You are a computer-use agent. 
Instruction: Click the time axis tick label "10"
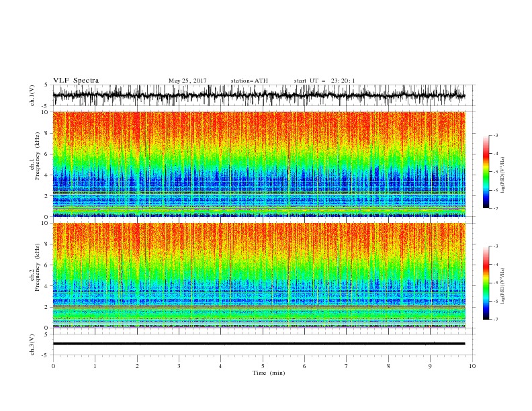pos(472,366)
